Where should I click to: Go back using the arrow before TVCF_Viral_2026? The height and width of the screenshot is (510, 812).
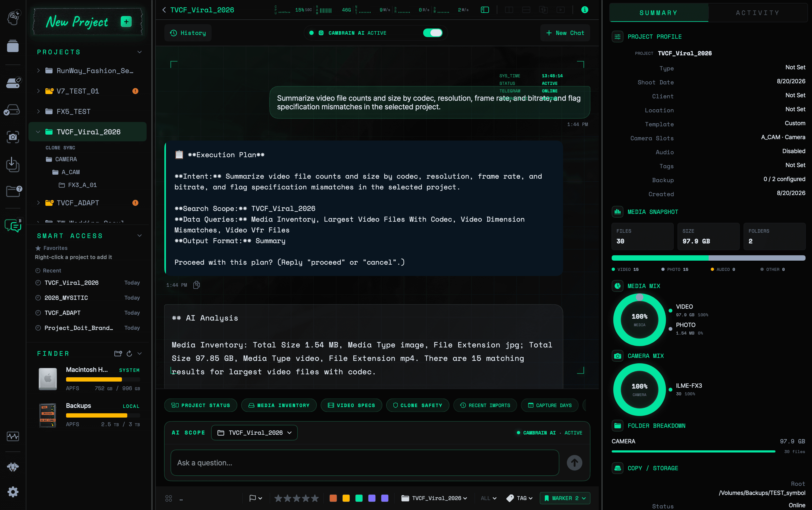click(164, 10)
